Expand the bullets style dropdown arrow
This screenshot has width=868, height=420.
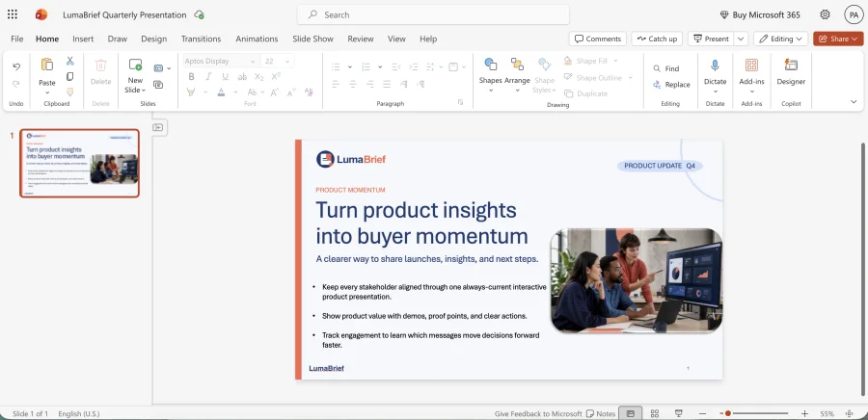point(350,66)
